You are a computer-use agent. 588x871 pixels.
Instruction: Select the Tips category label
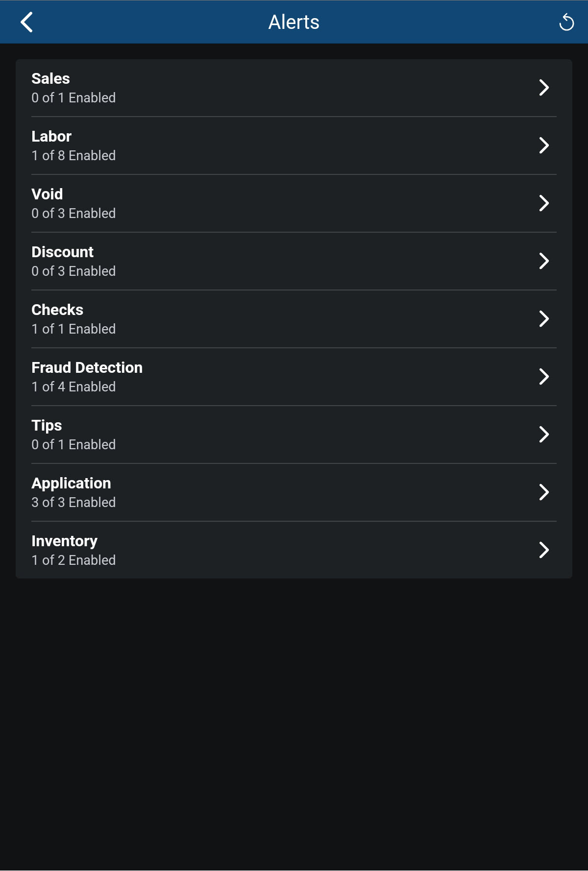47,425
